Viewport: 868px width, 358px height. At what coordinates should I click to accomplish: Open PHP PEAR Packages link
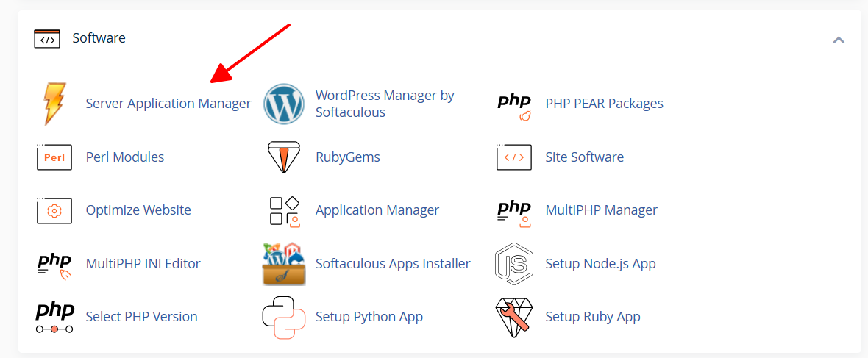point(605,104)
